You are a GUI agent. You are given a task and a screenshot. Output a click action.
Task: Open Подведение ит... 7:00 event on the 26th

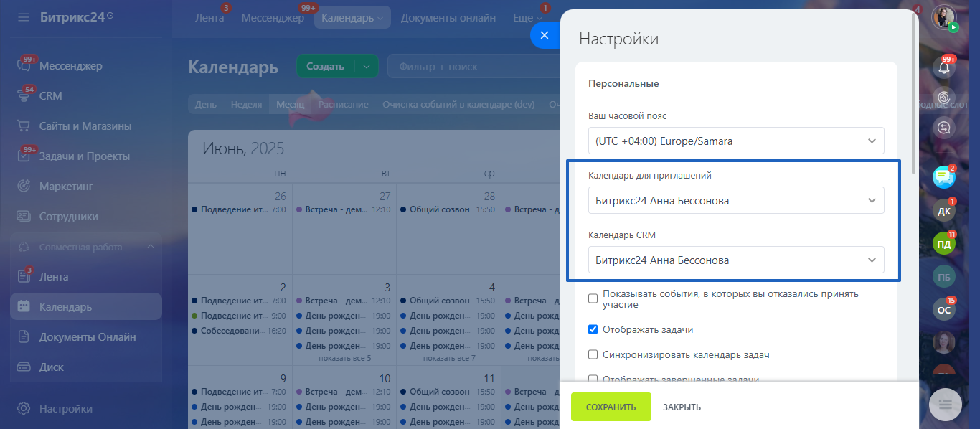(240, 209)
